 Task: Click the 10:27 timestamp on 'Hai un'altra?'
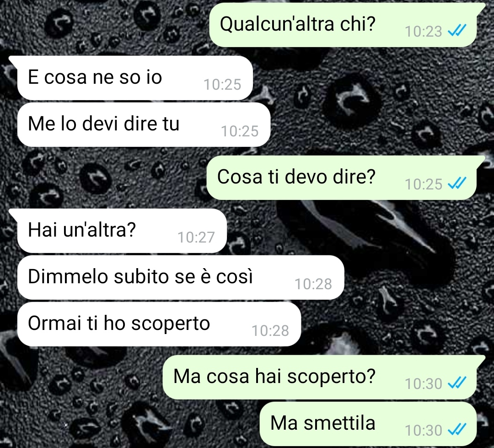click(196, 237)
